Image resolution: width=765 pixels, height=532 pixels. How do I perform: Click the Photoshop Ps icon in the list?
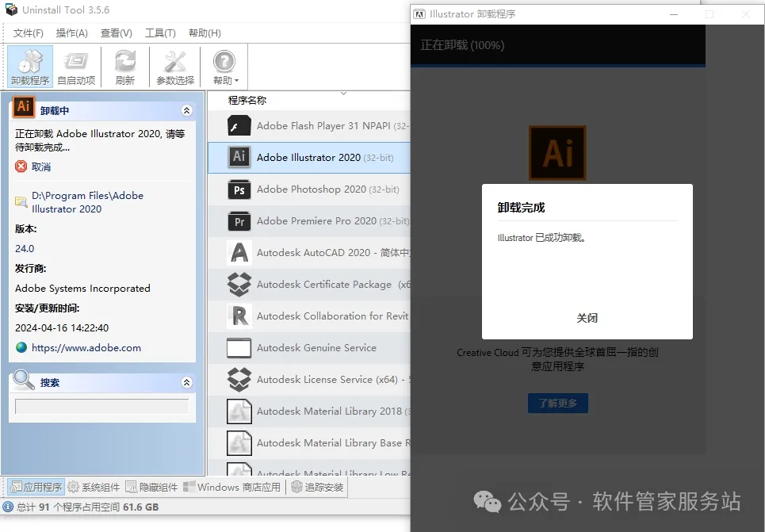tap(239, 189)
